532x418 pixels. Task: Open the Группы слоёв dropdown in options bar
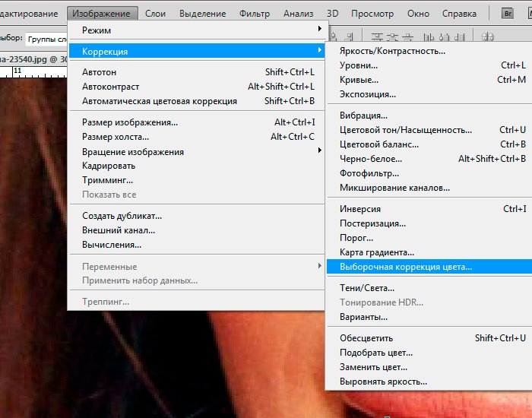pos(46,39)
